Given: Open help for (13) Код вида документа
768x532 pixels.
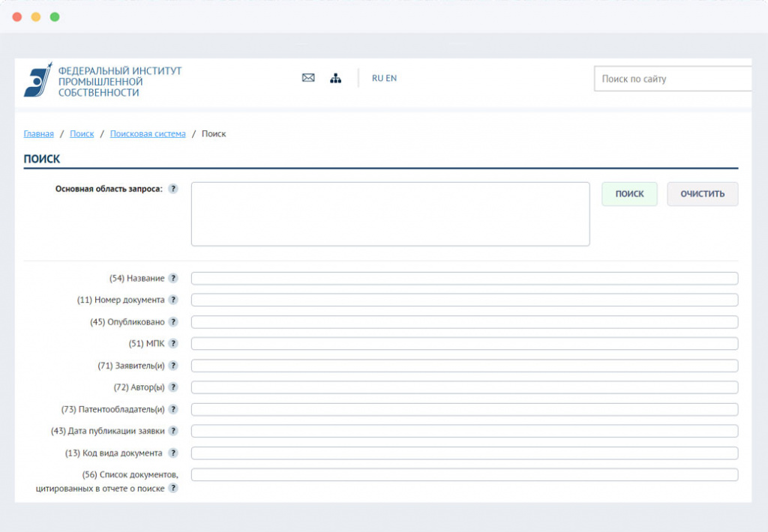Looking at the screenshot, I should 173,453.
